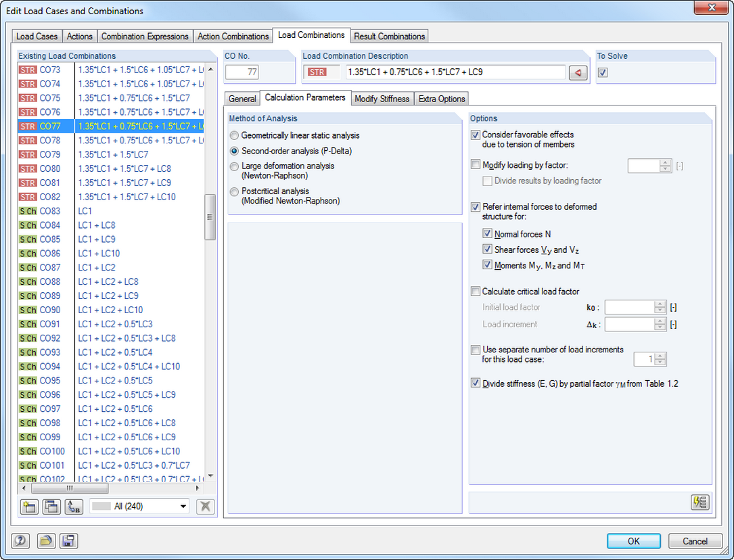Select load combination CO80

tap(110, 168)
